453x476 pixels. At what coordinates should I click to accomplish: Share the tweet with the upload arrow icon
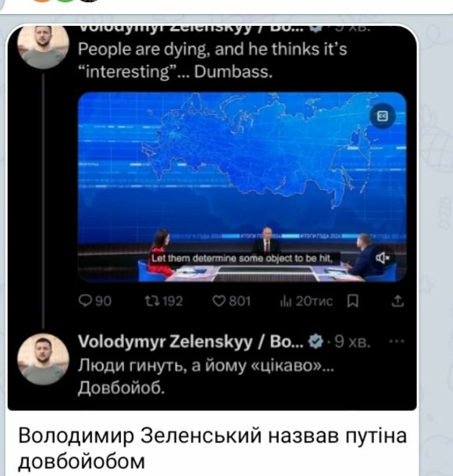coord(398,301)
